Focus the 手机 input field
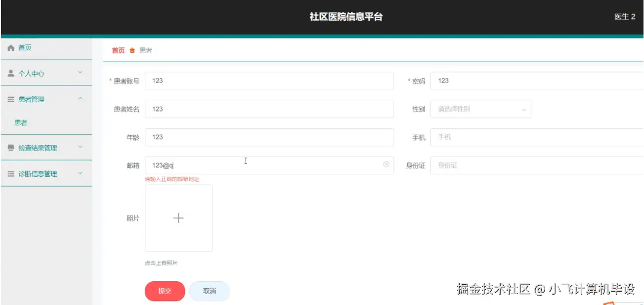 (537, 137)
